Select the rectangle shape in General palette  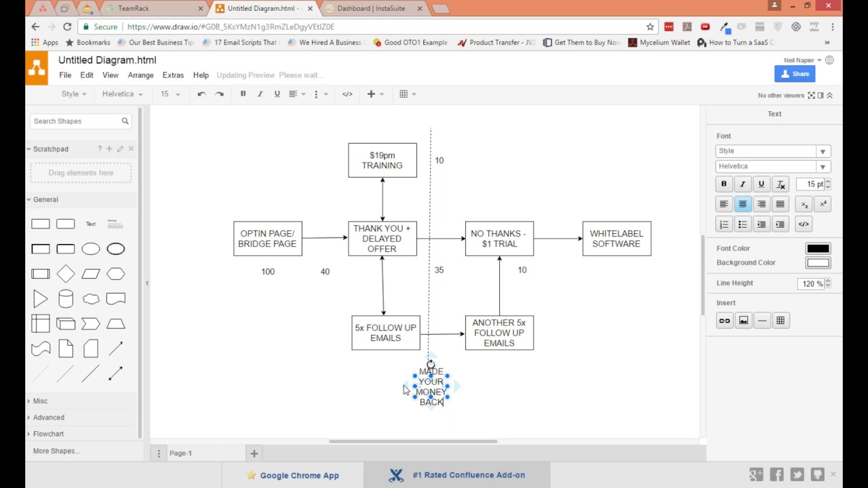coord(41,224)
